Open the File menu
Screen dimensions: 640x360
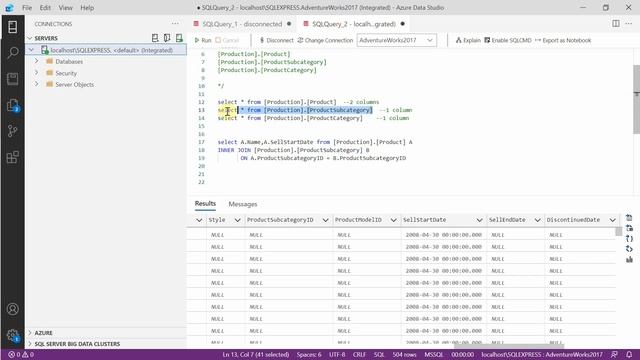tap(27, 7)
